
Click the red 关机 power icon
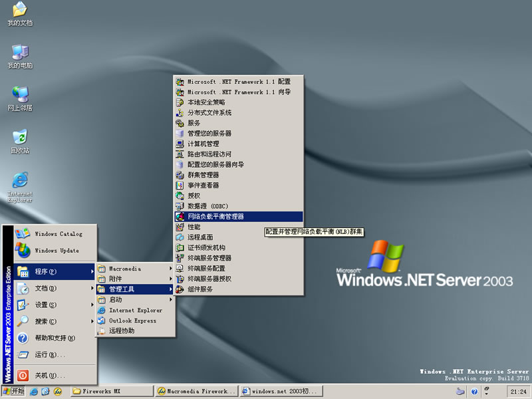[x=23, y=375]
